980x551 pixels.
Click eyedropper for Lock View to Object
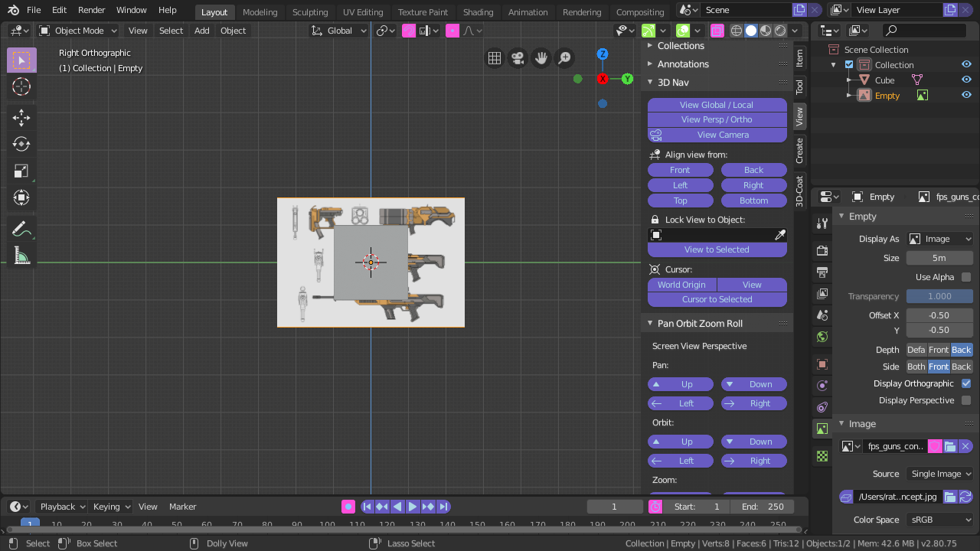click(x=780, y=235)
